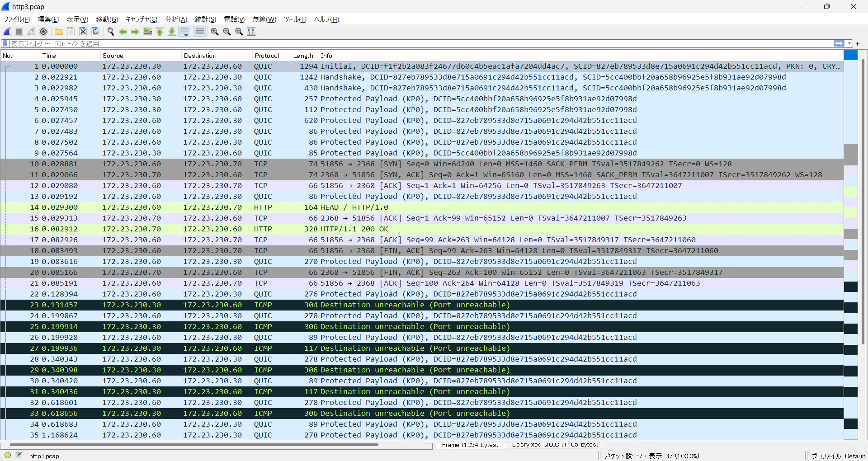
Task: Select packet 14 HEAD / HTTP/1.0
Action: (422, 207)
